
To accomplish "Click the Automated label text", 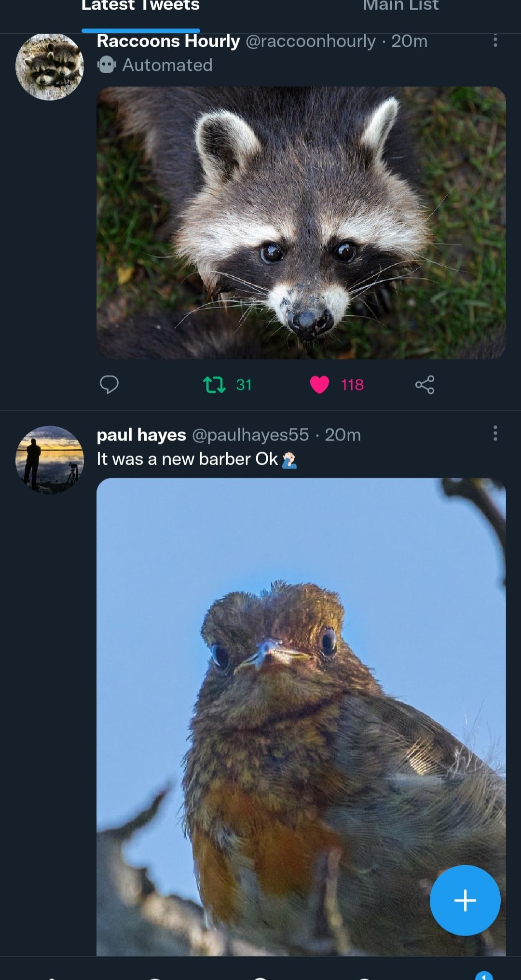I will [x=167, y=65].
